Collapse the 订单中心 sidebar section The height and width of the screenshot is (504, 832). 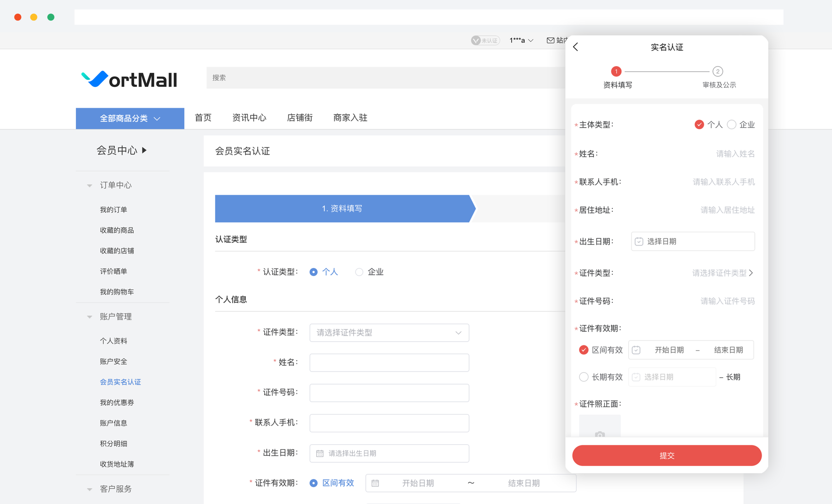pyautogui.click(x=89, y=185)
